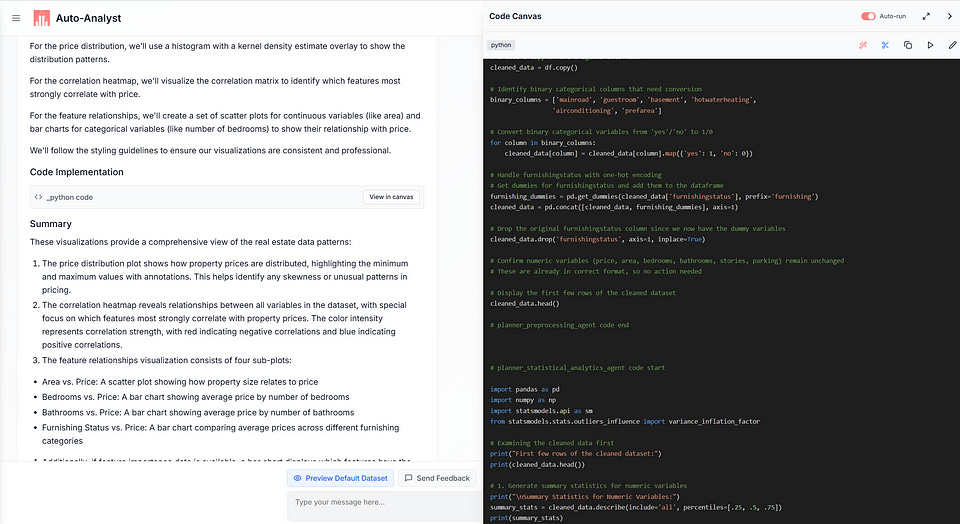Toggle the Auto-run switch off
960x524 pixels.
coord(868,17)
